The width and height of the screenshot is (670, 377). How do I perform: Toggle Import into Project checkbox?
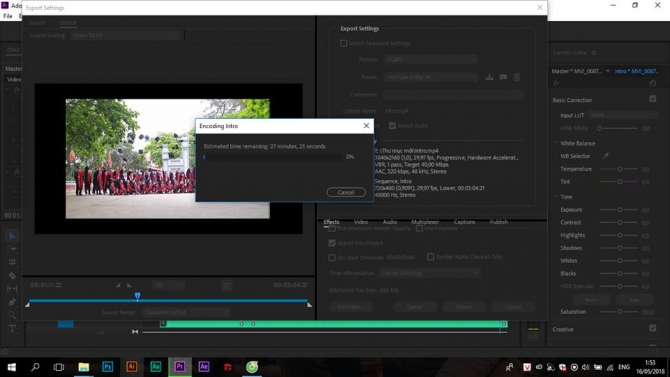332,243
